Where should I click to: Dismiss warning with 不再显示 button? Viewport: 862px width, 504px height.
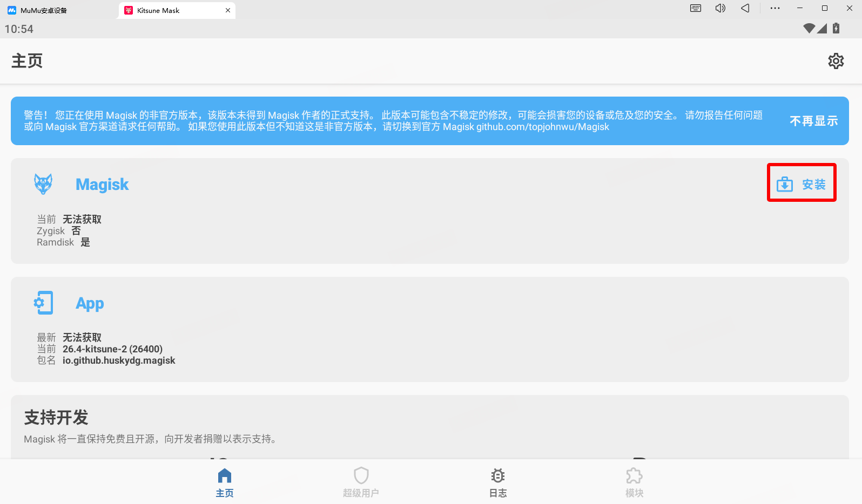(813, 121)
